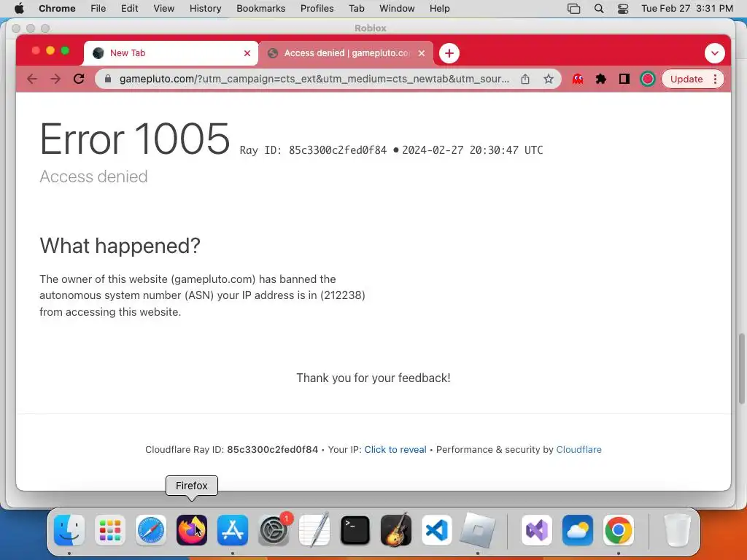Viewport: 747px width, 560px height.
Task: Open the Trash from the Dock
Action: point(677,530)
